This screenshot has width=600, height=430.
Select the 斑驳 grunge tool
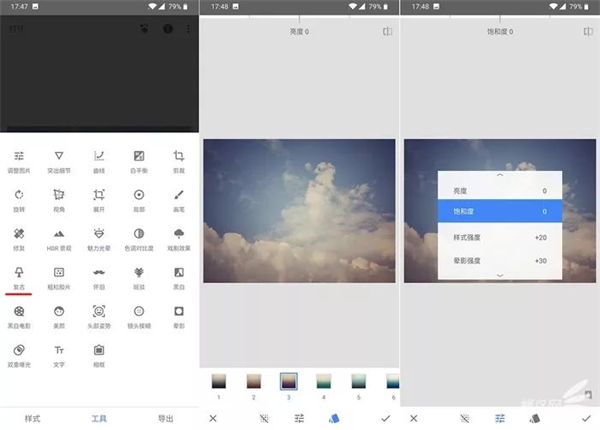click(139, 279)
